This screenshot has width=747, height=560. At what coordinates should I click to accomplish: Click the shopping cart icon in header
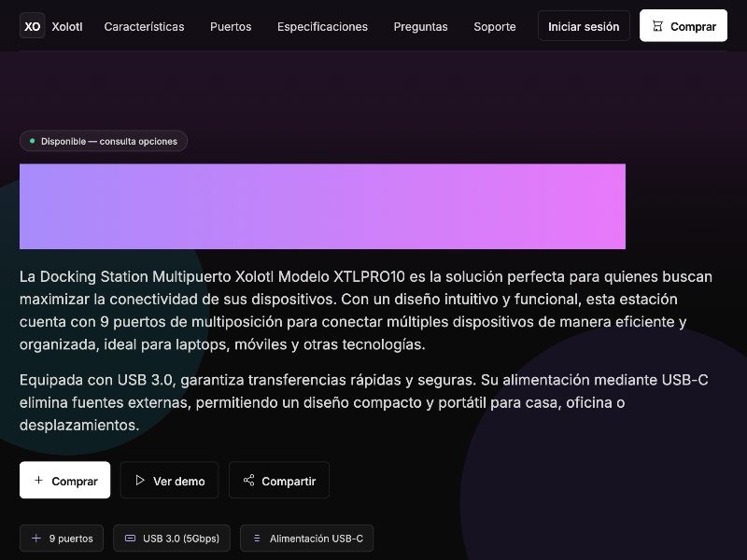pyautogui.click(x=657, y=26)
